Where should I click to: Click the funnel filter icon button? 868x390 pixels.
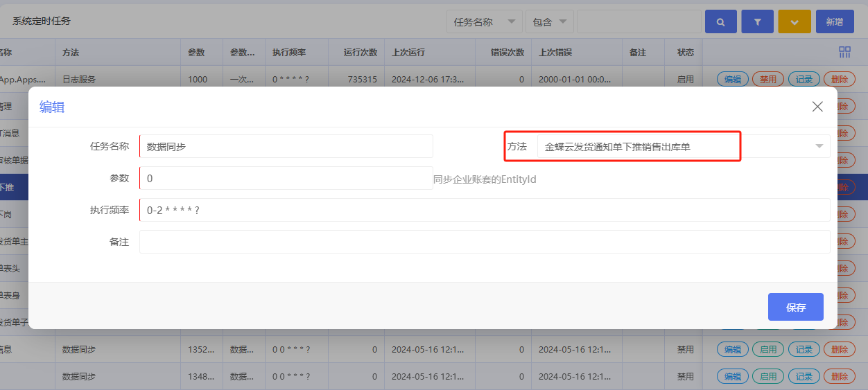(x=757, y=22)
